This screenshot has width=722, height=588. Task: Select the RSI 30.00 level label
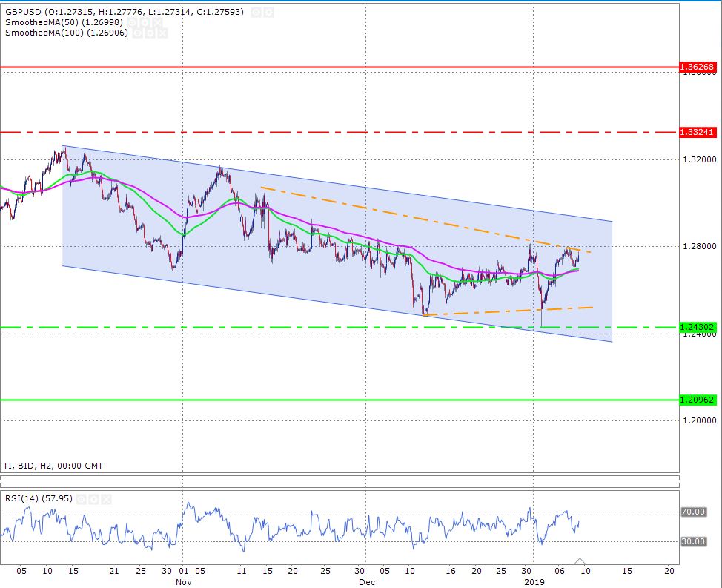click(693, 541)
